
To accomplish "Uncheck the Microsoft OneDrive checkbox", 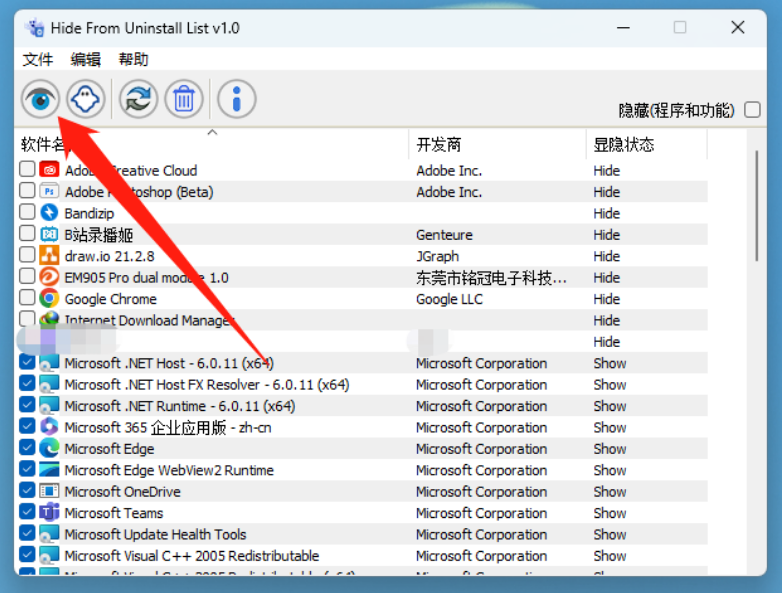I will [27, 490].
